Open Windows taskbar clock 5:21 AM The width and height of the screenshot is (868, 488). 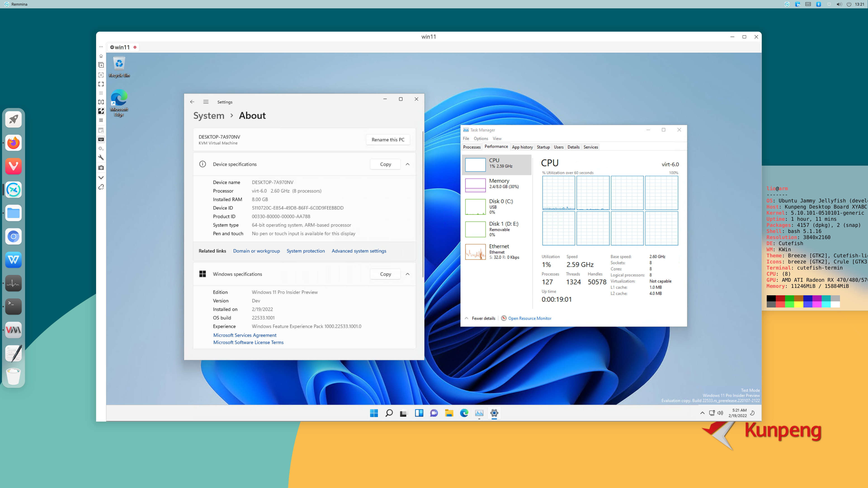[x=738, y=413]
